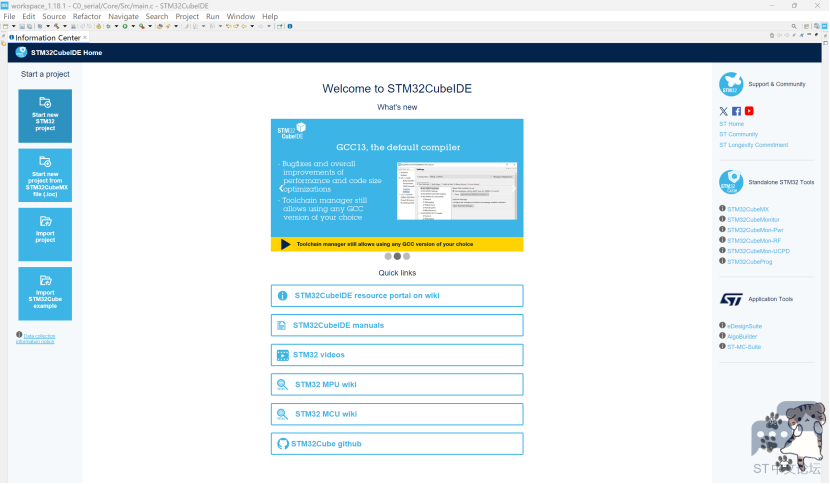The image size is (830, 484).
Task: Select the Information Center tab
Action: coord(48,38)
